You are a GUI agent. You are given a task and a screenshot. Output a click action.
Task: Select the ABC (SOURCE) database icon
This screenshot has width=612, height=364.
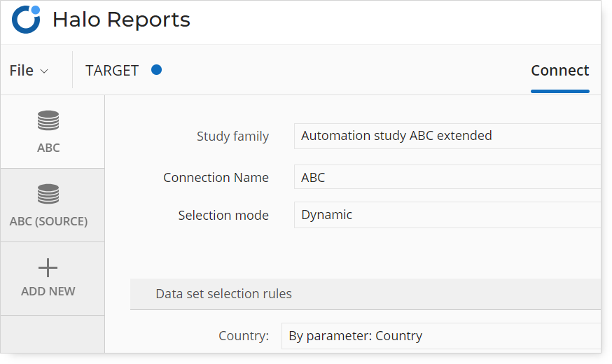48,194
